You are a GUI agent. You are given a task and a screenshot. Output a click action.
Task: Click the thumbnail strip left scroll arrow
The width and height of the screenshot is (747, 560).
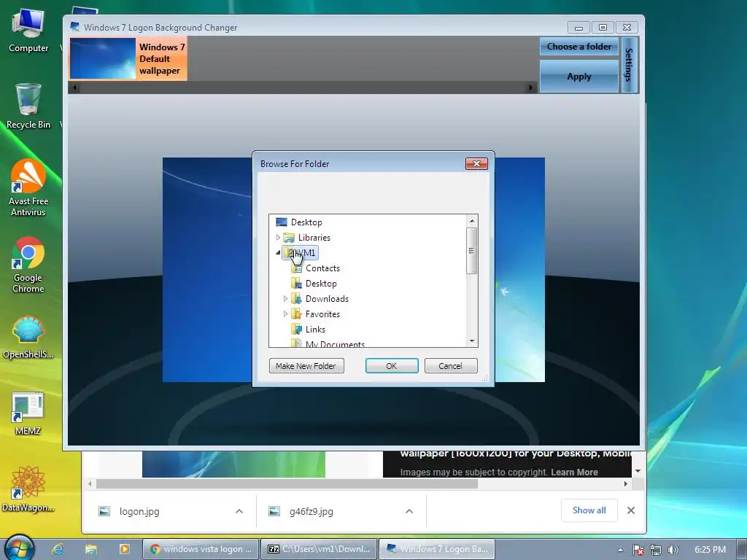[74, 87]
